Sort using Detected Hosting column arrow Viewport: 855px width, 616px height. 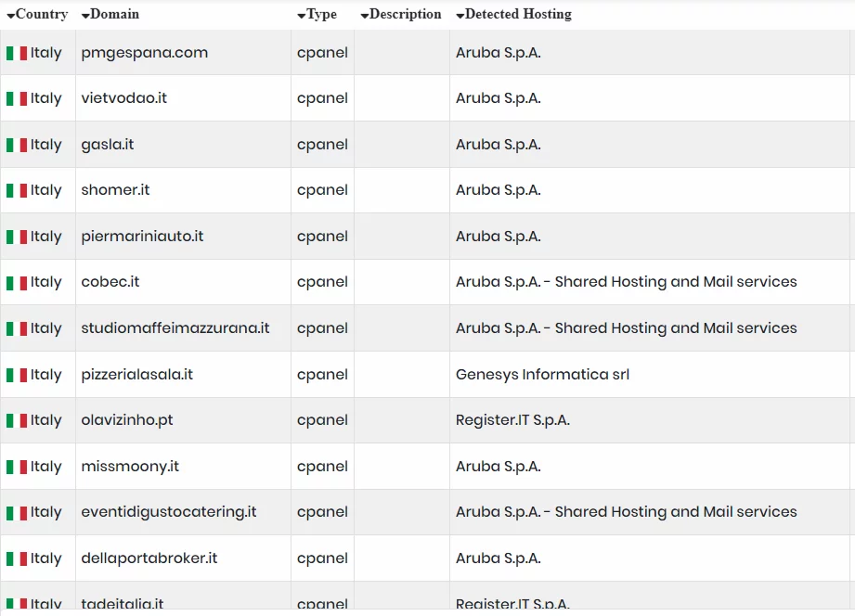pyautogui.click(x=460, y=16)
